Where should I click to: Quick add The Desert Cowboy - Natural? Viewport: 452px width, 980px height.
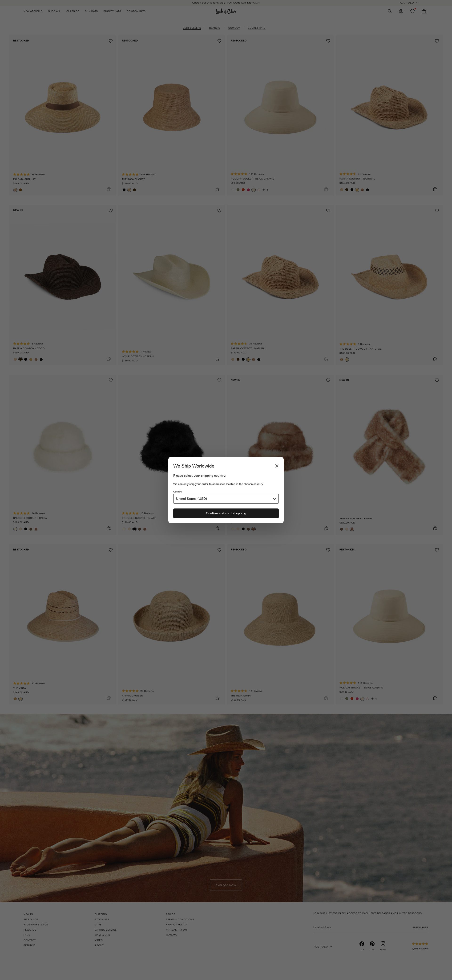click(x=435, y=359)
